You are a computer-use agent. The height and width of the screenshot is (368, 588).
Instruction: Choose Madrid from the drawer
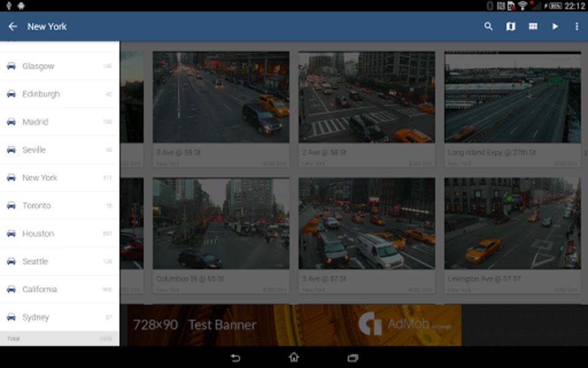coord(59,121)
